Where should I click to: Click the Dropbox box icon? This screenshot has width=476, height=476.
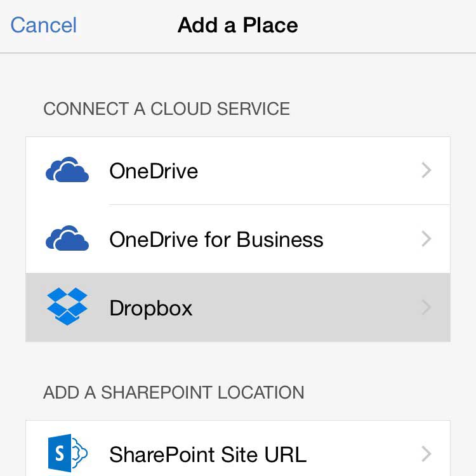tap(67, 307)
